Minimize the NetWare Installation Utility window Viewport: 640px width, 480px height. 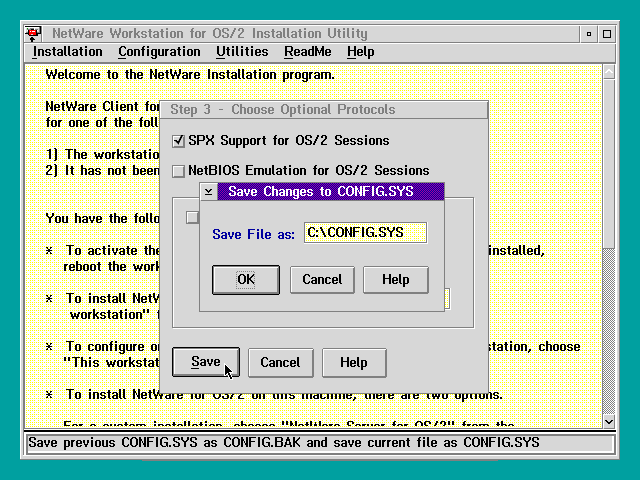[589, 34]
